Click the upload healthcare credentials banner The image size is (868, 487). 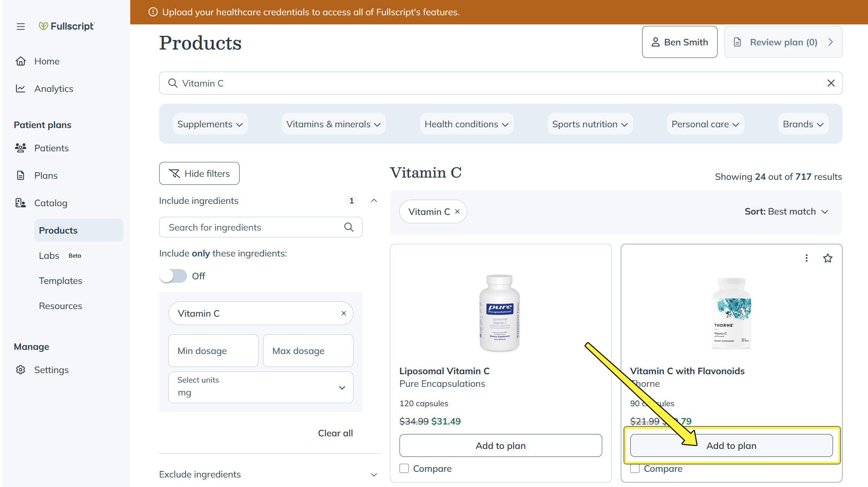(499, 12)
